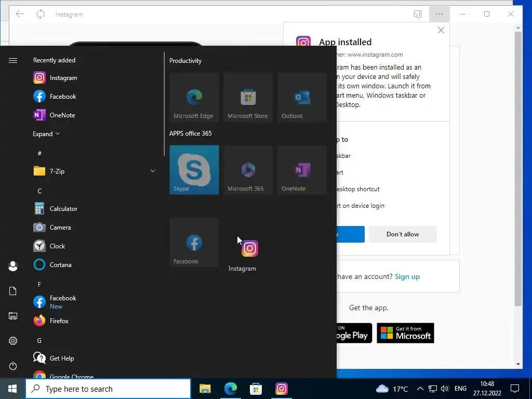Open Microsoft Edge from the taskbar
Viewport: 532px width, 399px height.
click(x=230, y=389)
